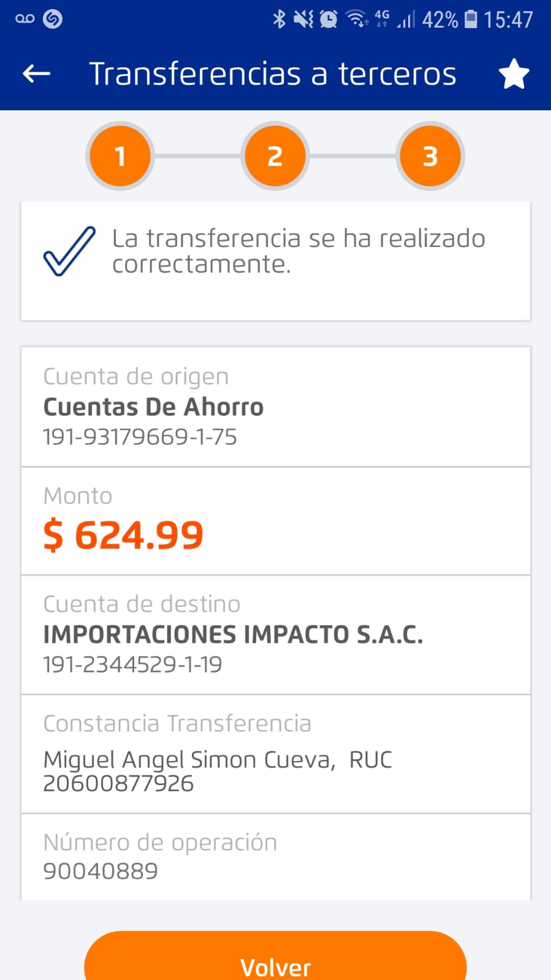
Task: Tap operation number 90040889
Action: point(101,871)
